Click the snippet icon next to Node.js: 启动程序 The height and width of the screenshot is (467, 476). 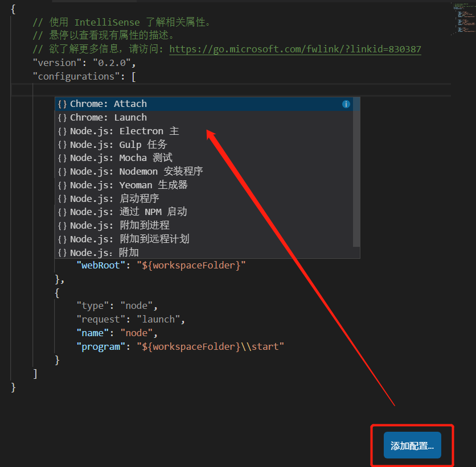(62, 199)
